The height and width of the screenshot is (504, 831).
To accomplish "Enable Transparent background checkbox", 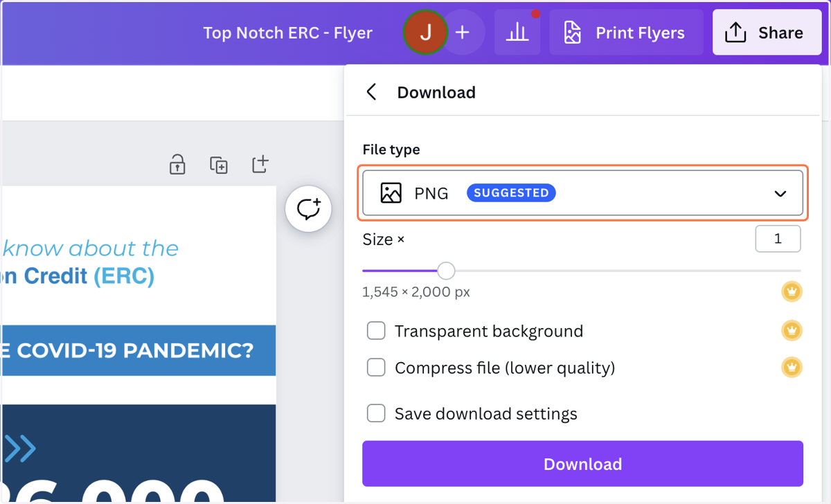I will point(376,331).
